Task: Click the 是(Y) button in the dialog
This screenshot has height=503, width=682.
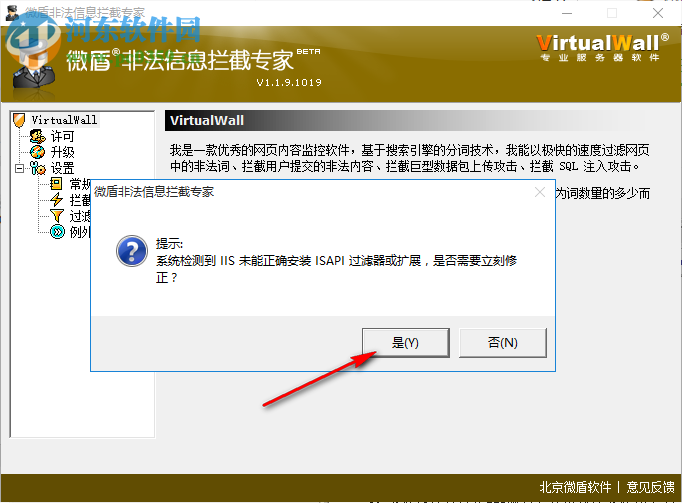Action: pos(405,343)
